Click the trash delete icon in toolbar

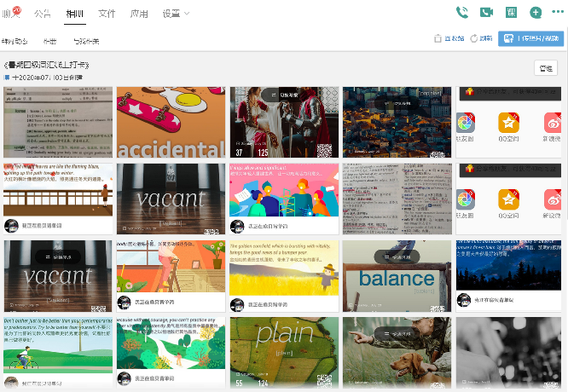coord(438,38)
